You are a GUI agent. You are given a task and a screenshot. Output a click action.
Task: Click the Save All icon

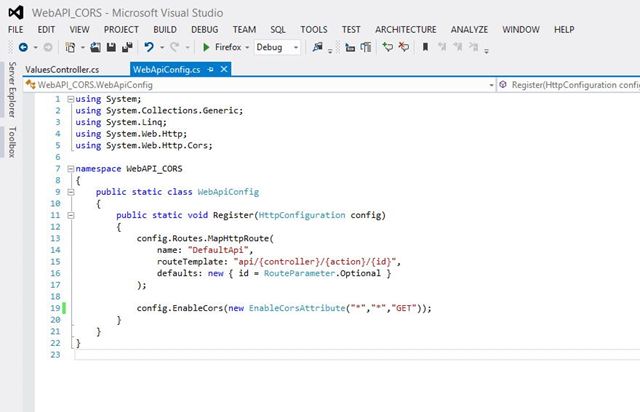coord(127,47)
